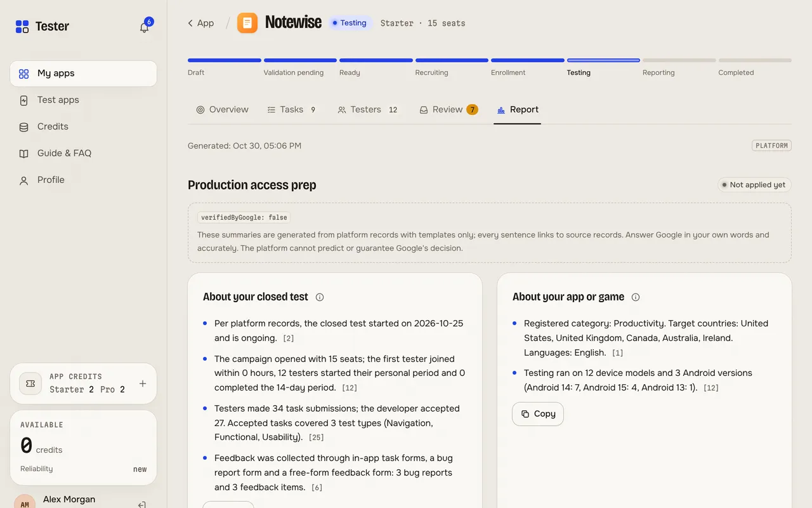Click the orange Notewise app icon
Viewport: 812px width, 508px height.
[247, 23]
